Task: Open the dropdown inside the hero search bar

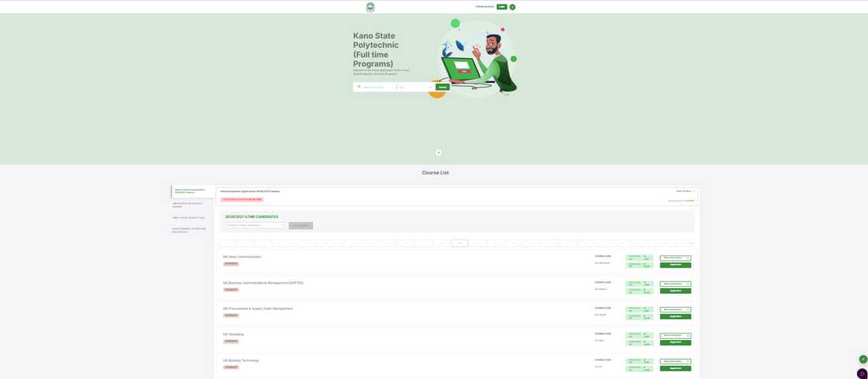Action: (415, 87)
